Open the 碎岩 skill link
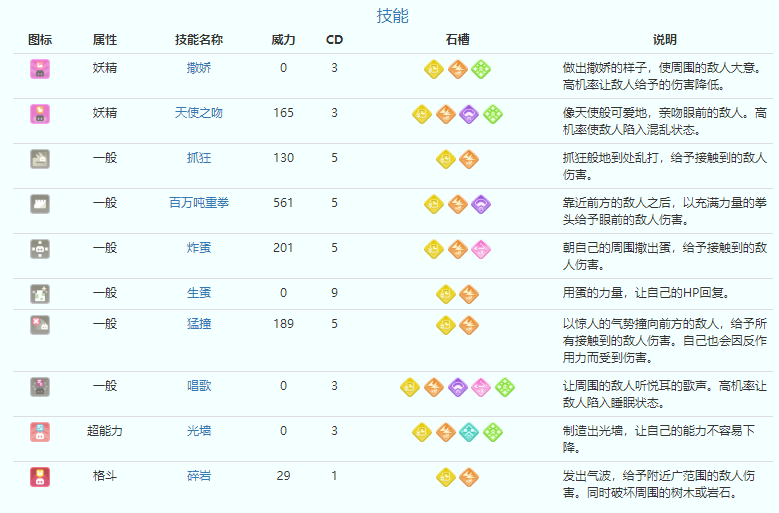Viewport: 779px width, 513px height. click(x=198, y=476)
